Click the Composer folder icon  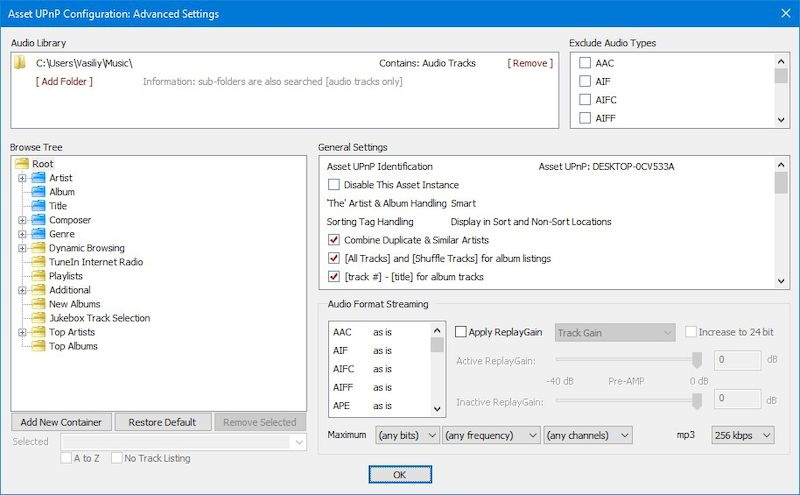(39, 220)
